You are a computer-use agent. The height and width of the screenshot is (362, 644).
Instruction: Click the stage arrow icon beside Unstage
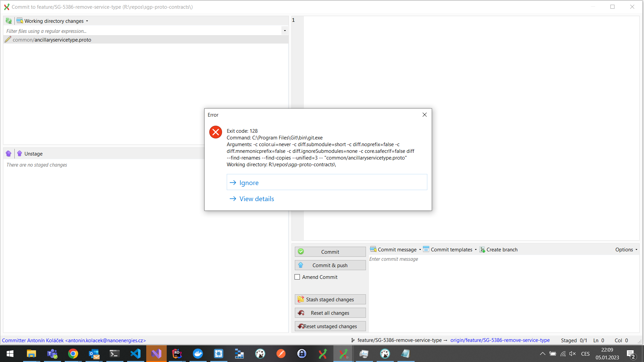pos(8,153)
